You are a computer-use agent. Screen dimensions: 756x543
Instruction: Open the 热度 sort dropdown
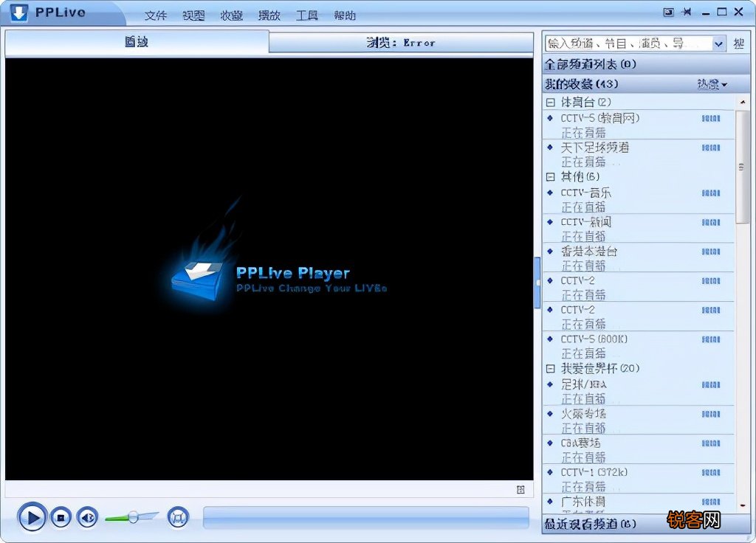coord(712,85)
